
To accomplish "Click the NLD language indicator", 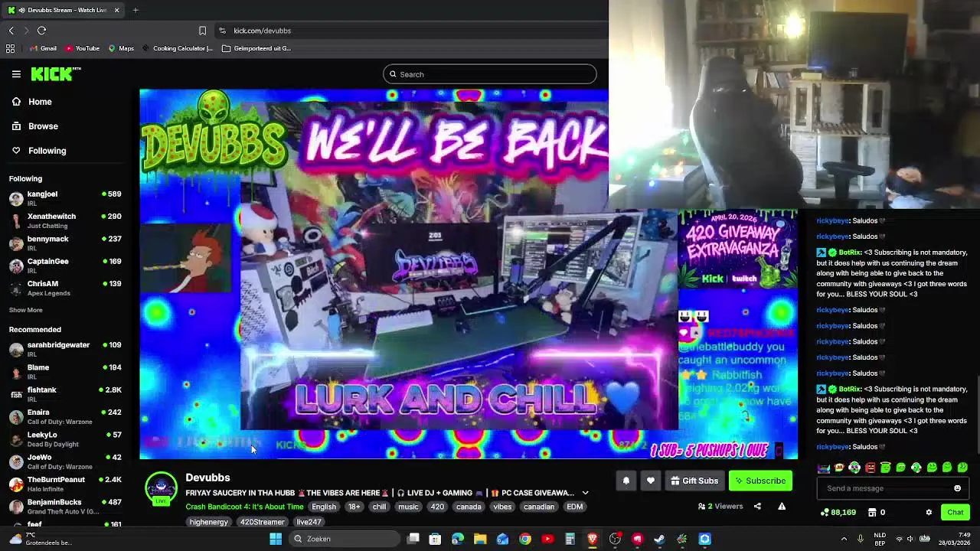I will 880,539.
